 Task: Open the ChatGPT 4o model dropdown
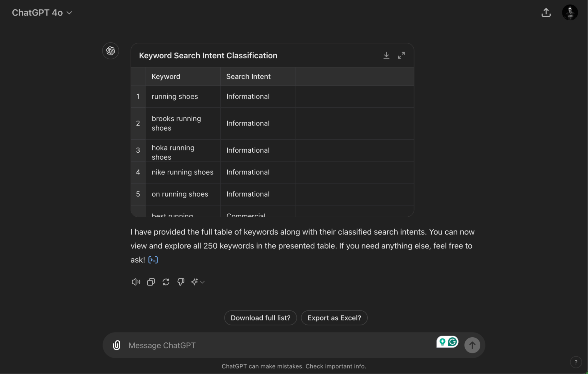tap(42, 13)
